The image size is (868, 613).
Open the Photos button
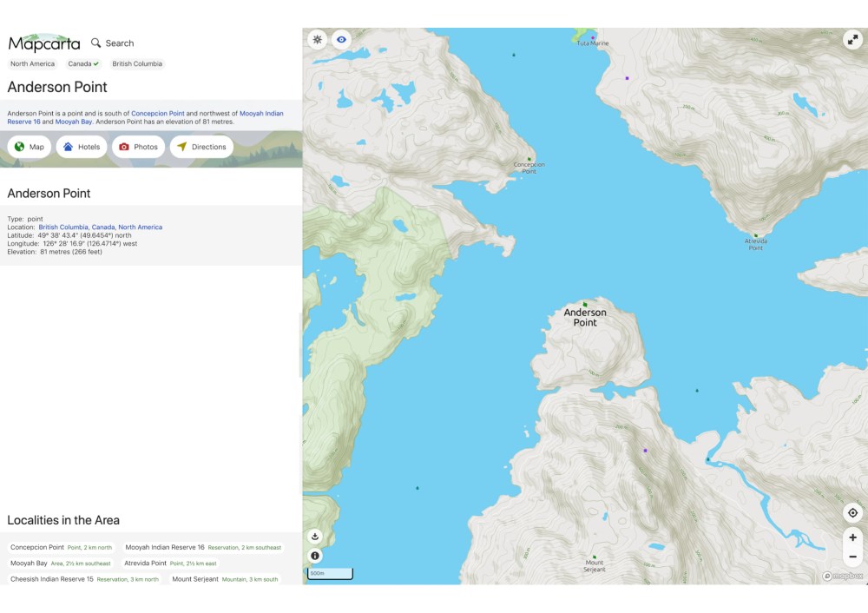[138, 147]
